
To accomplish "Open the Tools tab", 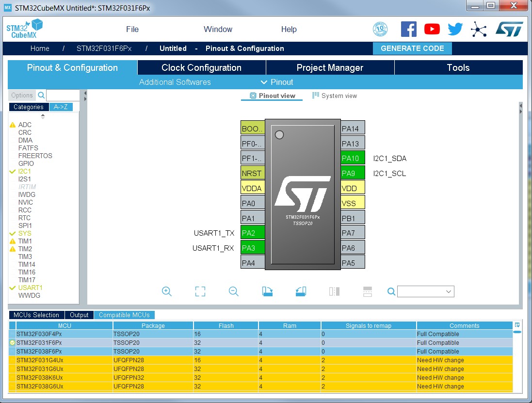I will tap(458, 67).
